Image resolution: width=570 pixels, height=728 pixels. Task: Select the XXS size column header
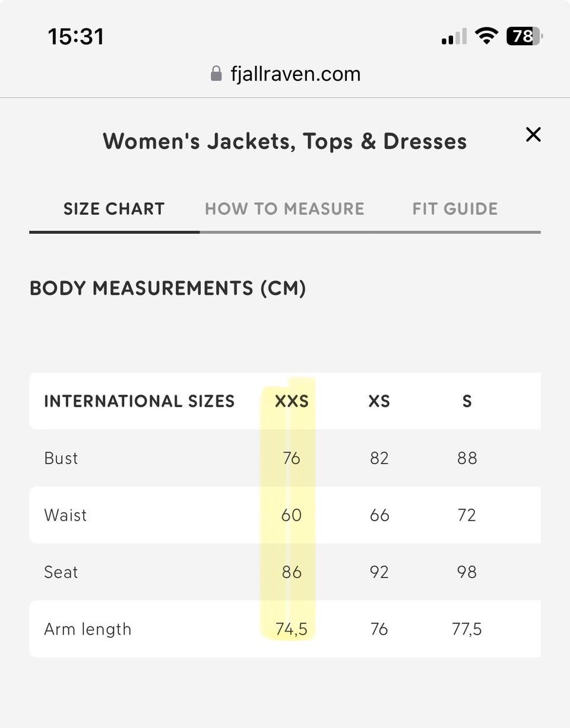pos(292,401)
